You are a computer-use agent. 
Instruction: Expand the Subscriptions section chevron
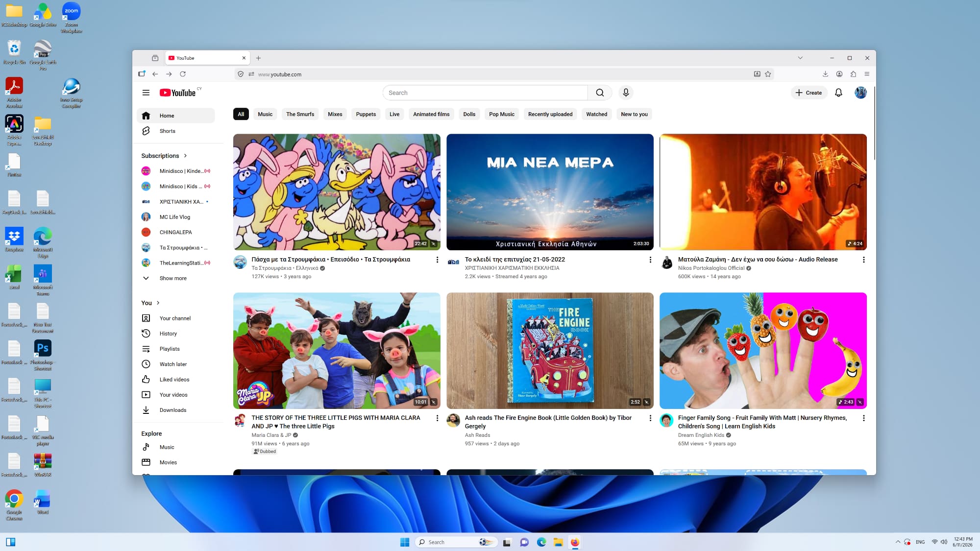[185, 156]
